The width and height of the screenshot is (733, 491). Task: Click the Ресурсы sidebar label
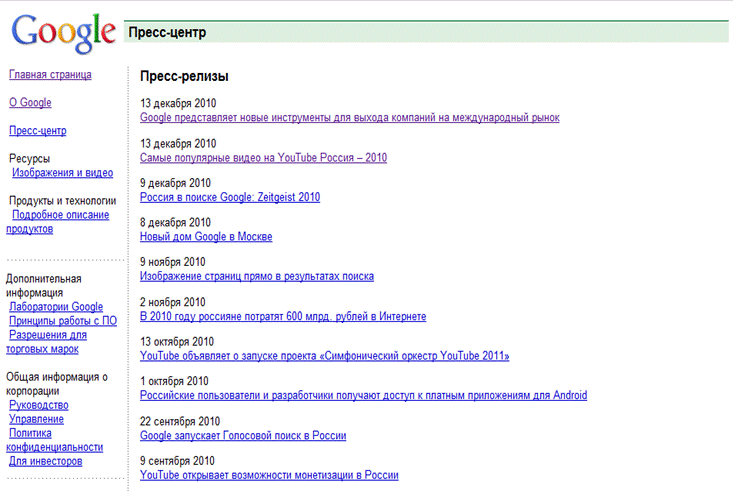coord(29,159)
